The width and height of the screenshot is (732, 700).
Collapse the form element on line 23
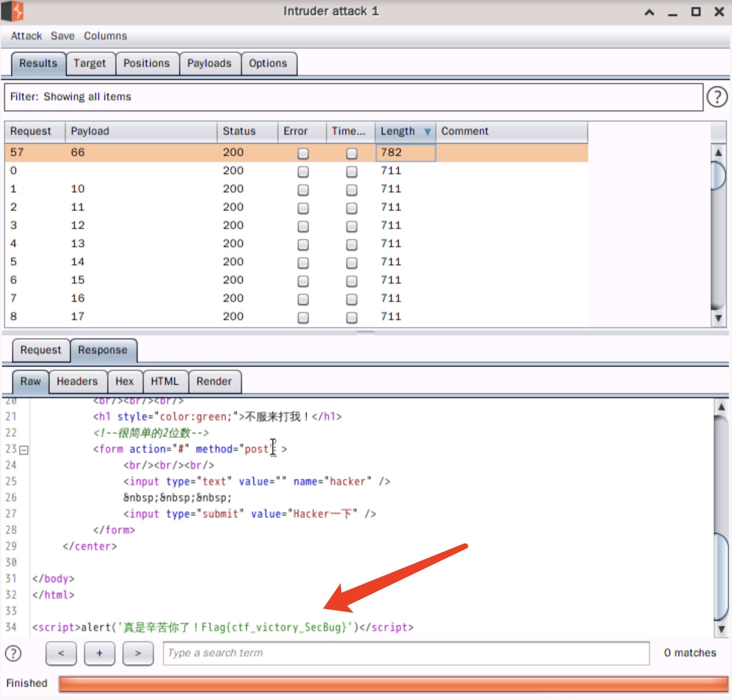[24, 450]
